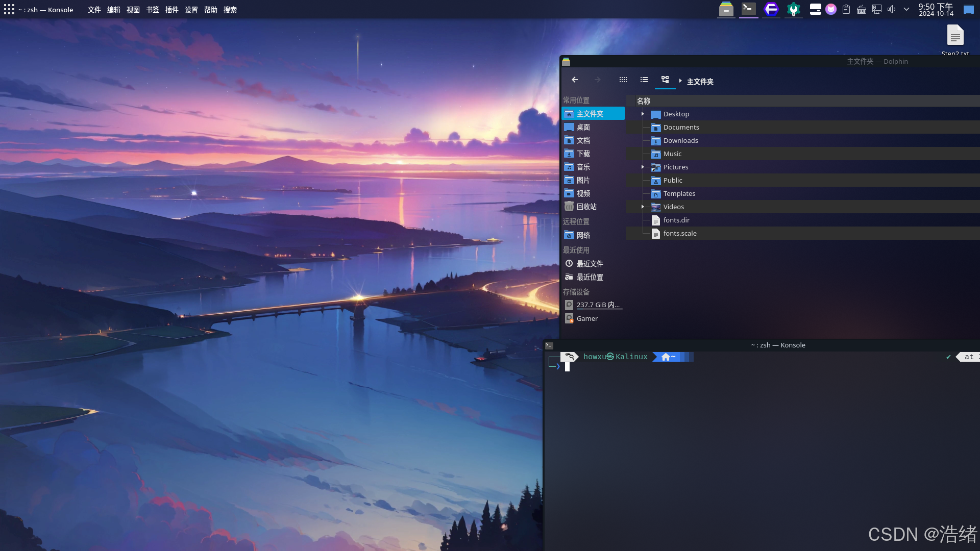Open 回收站 in Dolphin places panel
Screen dimensions: 980x551
click(586, 207)
